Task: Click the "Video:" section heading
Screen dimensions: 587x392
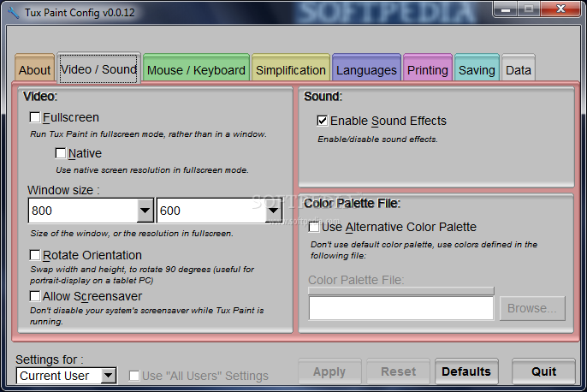Action: click(40, 97)
